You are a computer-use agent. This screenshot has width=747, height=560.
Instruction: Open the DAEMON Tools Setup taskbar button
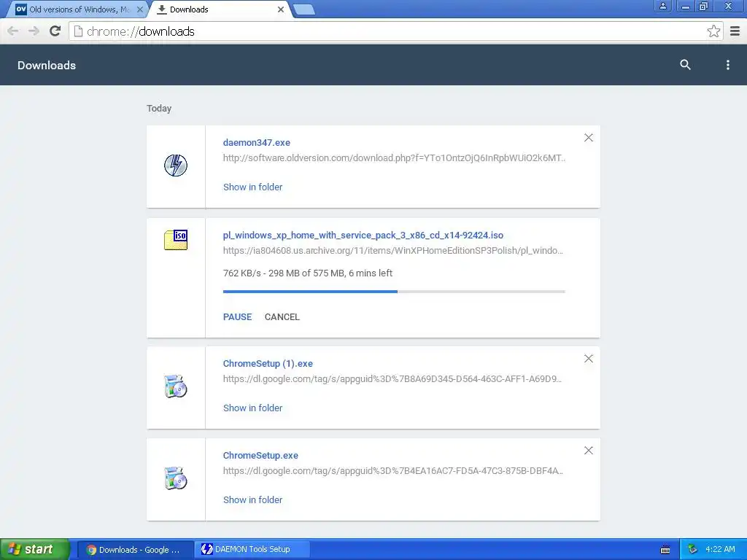click(252, 550)
